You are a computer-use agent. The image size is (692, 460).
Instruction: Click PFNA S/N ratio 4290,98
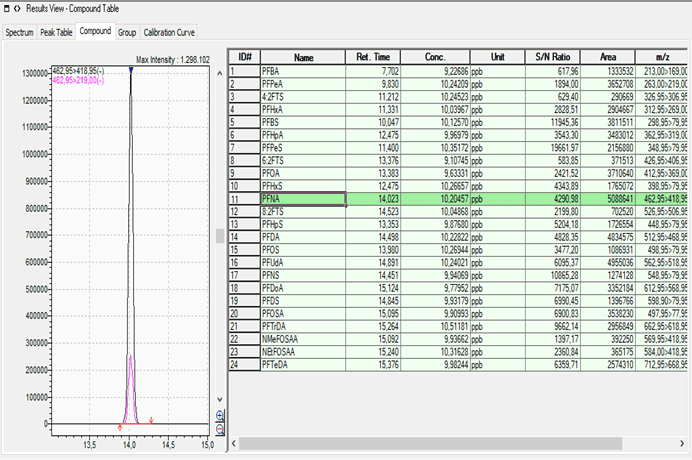point(566,199)
